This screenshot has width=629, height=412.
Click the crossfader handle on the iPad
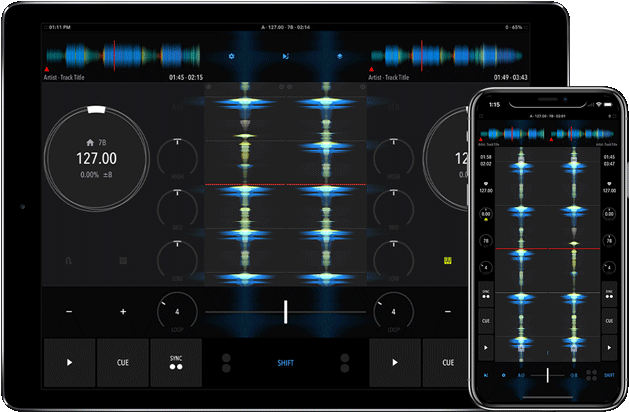(285, 312)
